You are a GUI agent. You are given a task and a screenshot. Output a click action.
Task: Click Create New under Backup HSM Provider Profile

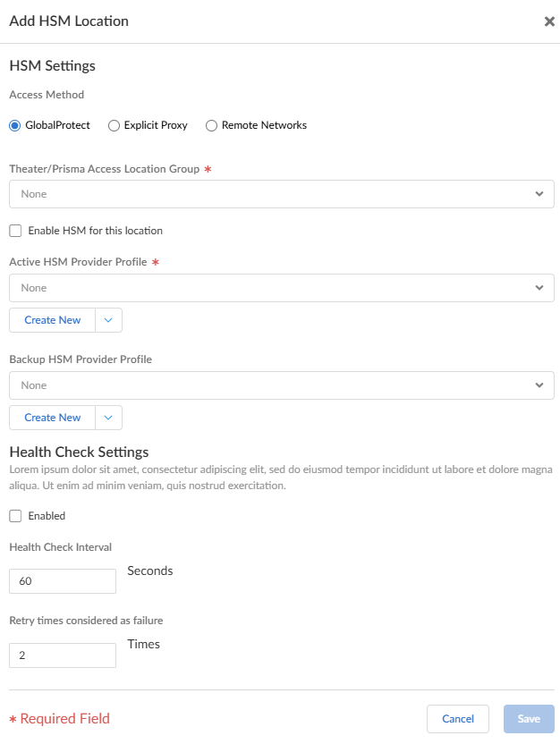point(53,418)
